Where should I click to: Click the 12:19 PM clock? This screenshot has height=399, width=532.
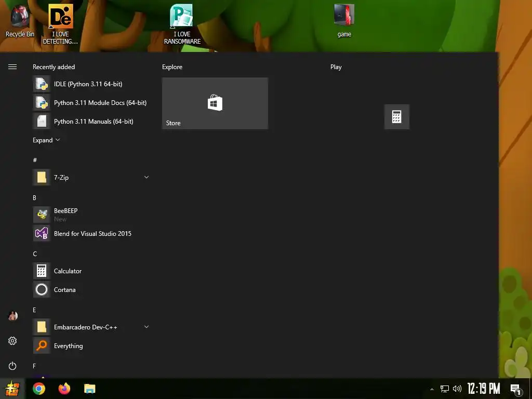coord(484,389)
